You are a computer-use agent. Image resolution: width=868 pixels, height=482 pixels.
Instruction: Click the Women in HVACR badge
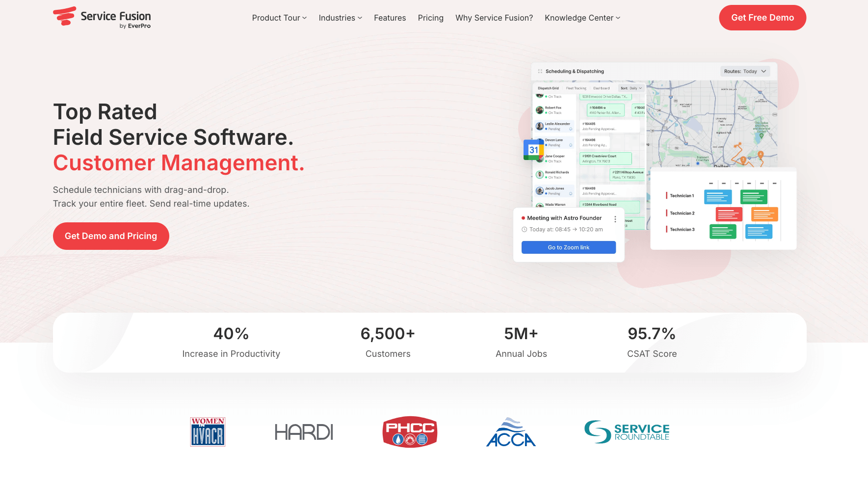[x=208, y=431]
